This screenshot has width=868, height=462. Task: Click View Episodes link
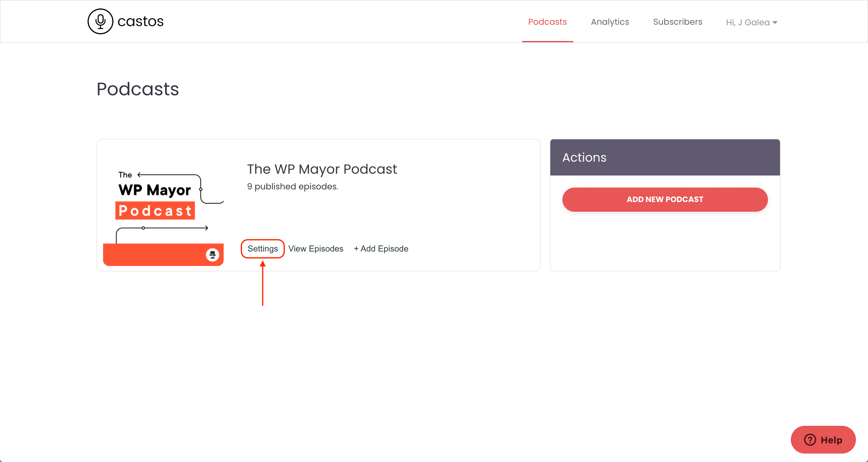point(316,248)
